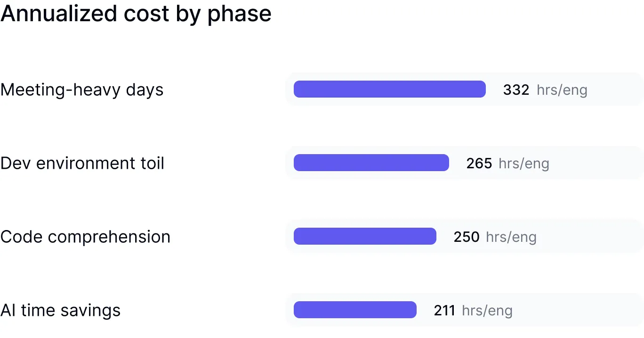Click "hrs/eng" unit next to 265

[524, 163]
